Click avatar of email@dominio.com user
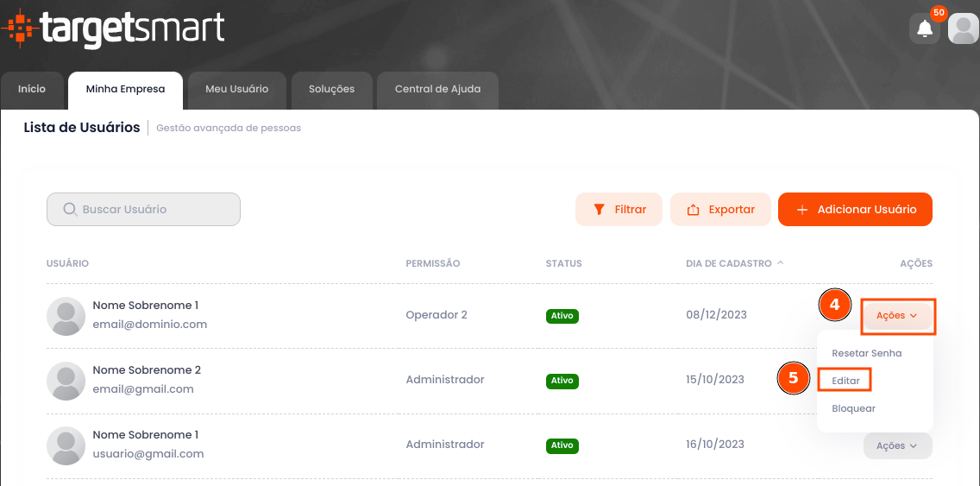Viewport: 980px width, 486px height. pyautogui.click(x=66, y=316)
